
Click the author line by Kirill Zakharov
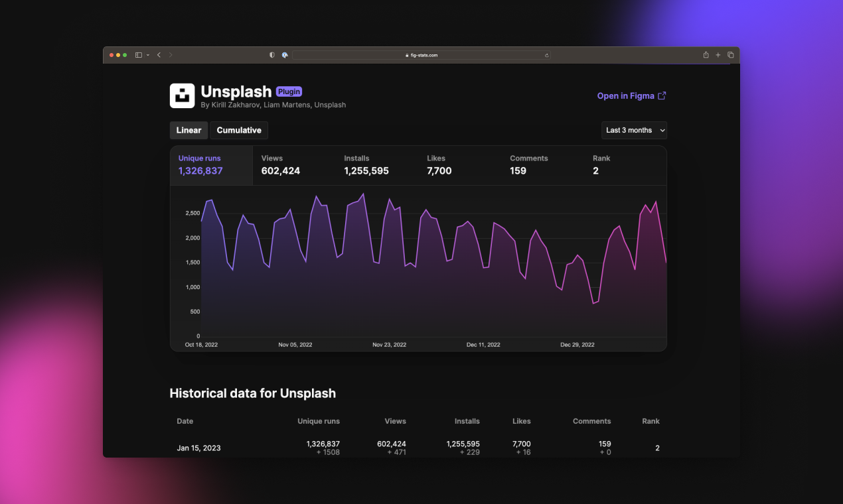[x=273, y=105]
